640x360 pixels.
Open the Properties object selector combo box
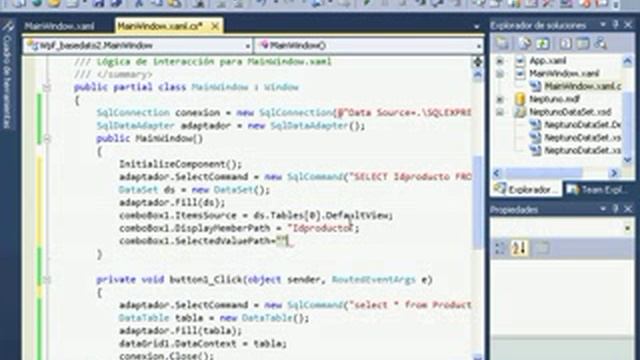point(562,228)
